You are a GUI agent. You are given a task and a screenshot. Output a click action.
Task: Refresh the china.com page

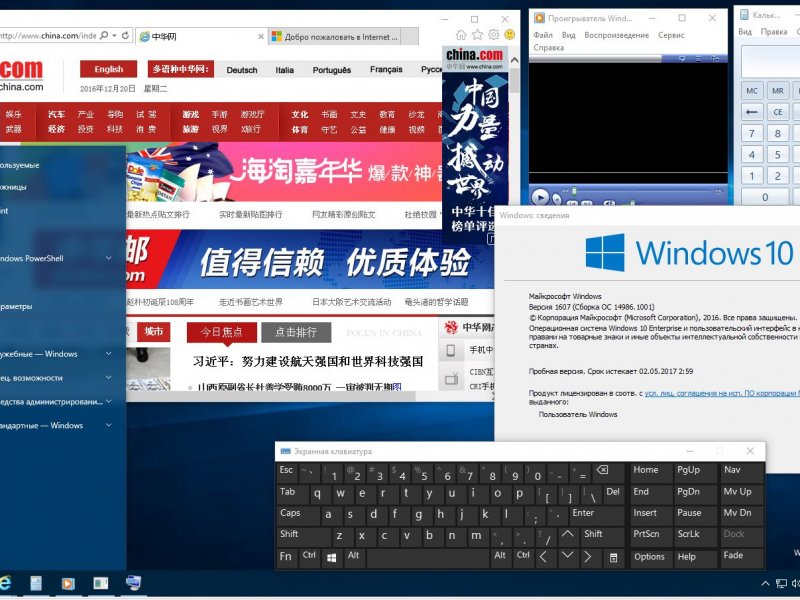(125, 35)
